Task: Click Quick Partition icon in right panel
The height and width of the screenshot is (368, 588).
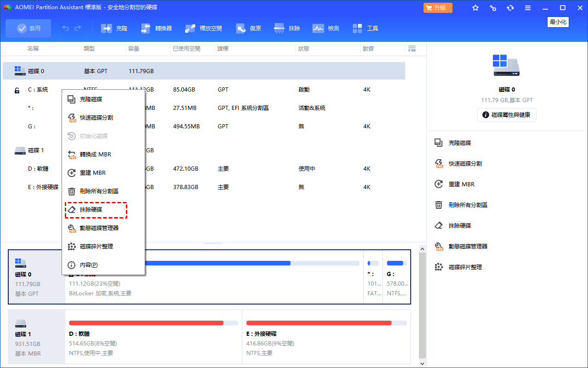Action: click(439, 164)
